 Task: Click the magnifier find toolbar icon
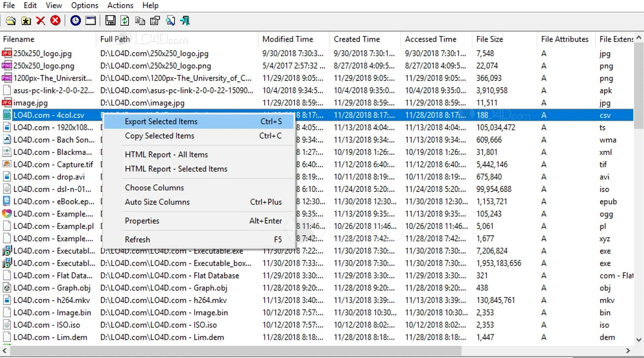(x=170, y=21)
